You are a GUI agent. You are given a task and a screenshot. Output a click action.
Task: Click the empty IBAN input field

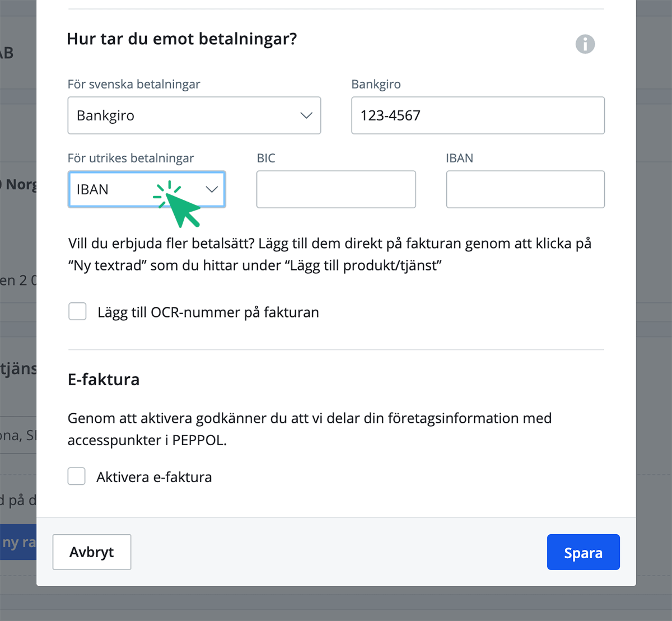tap(525, 189)
